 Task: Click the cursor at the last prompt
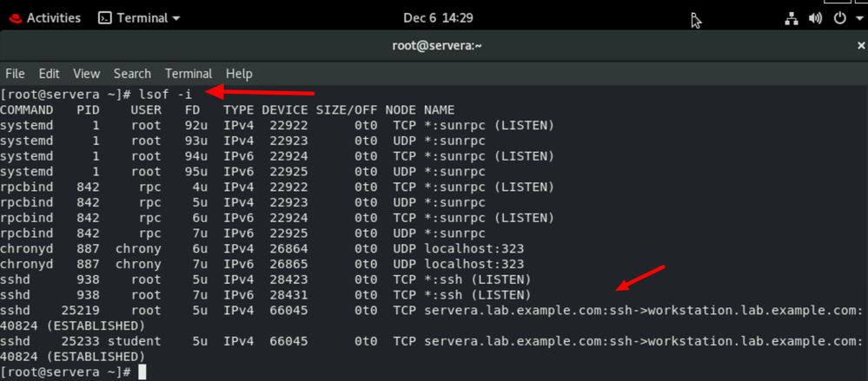point(142,371)
